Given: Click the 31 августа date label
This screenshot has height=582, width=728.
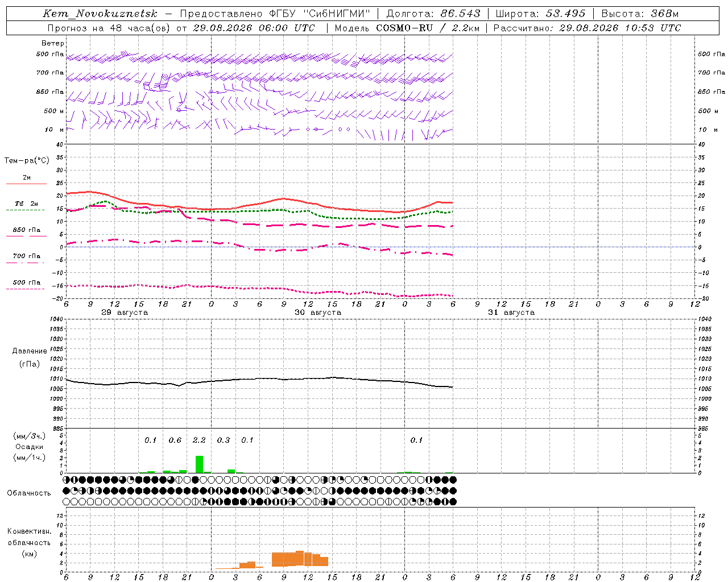Looking at the screenshot, I should [x=511, y=313].
